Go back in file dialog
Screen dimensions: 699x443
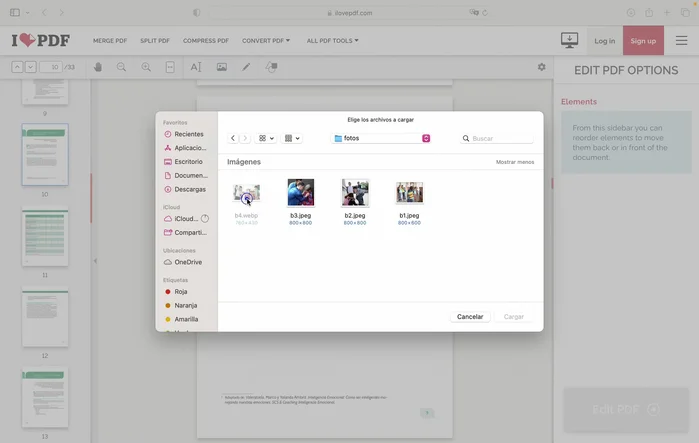click(x=233, y=138)
